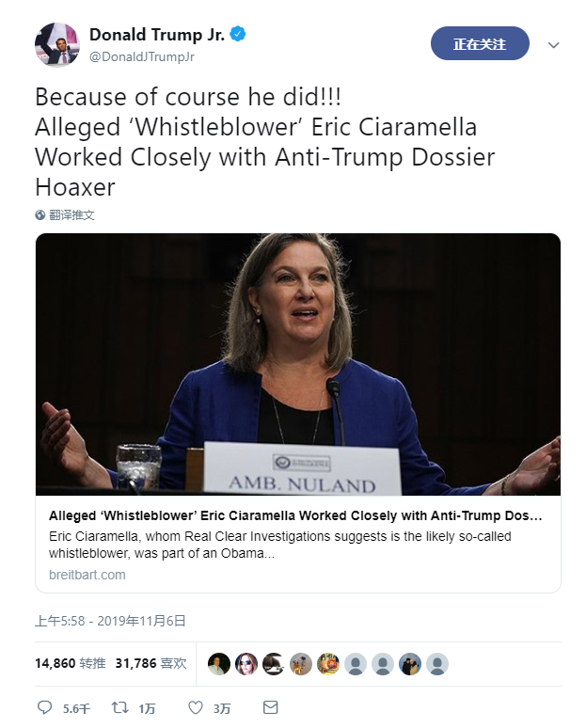Expand the tweet options chevron

point(554,44)
